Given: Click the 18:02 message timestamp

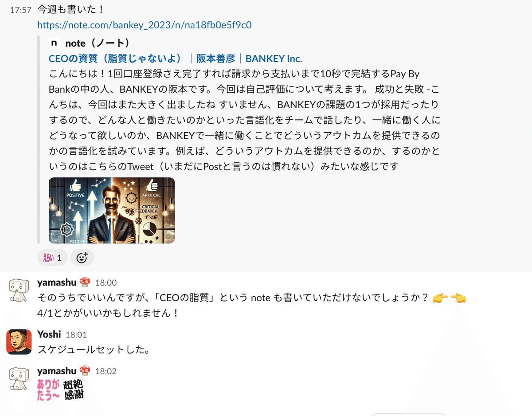Looking at the screenshot, I should coord(106,371).
